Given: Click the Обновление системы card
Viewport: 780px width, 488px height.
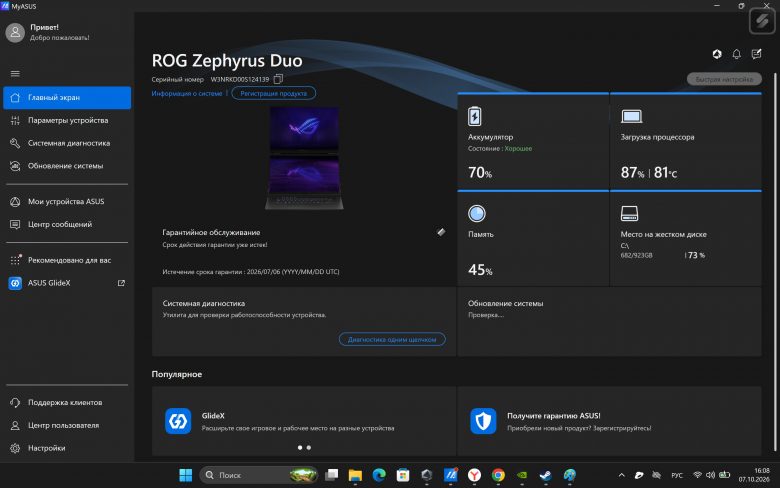Looking at the screenshot, I should click(609, 322).
